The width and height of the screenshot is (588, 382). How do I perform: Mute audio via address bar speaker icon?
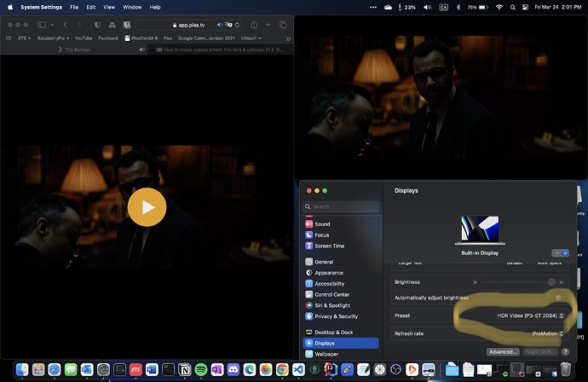coord(219,25)
